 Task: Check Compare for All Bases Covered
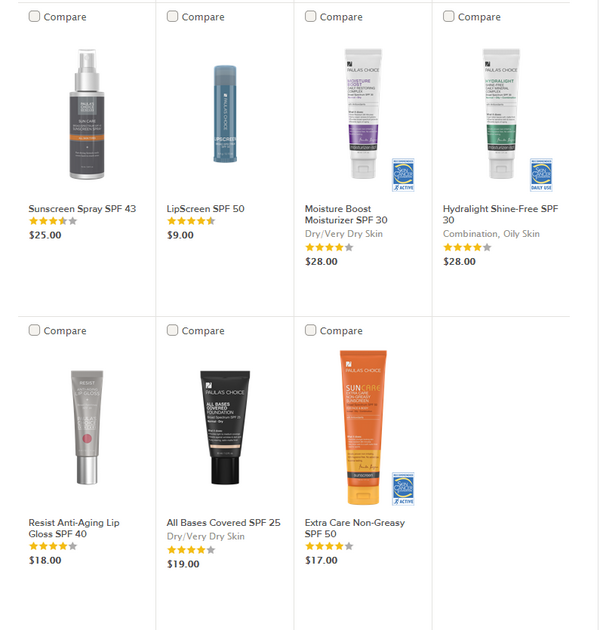click(x=172, y=330)
